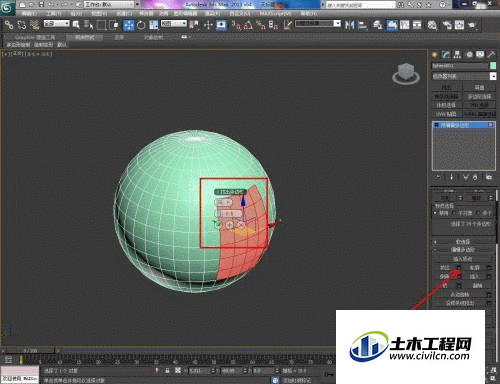
Task: Switch to the Modify command panel tab
Action: point(446,54)
